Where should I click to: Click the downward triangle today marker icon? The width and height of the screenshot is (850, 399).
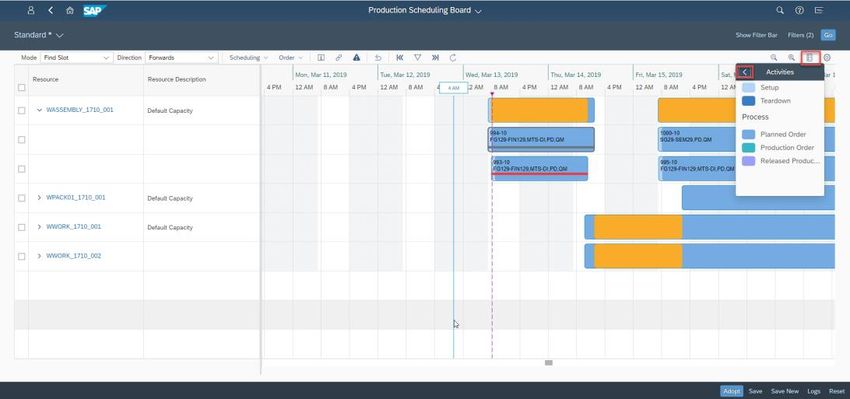click(x=417, y=57)
